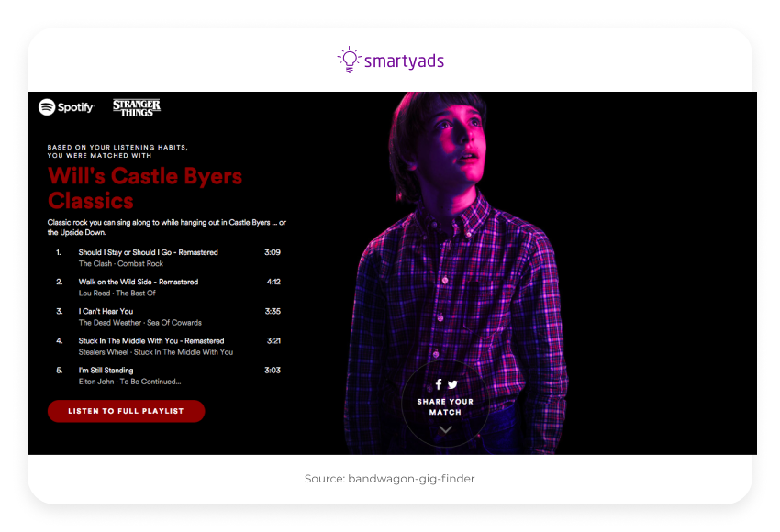This screenshot has width=780, height=532.
Task: Click the Share Your Match circle
Action: tap(445, 402)
